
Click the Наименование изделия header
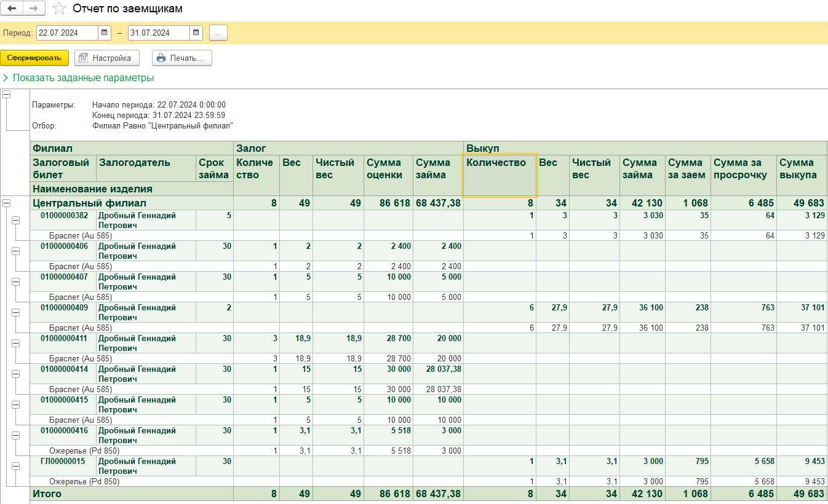click(x=132, y=189)
